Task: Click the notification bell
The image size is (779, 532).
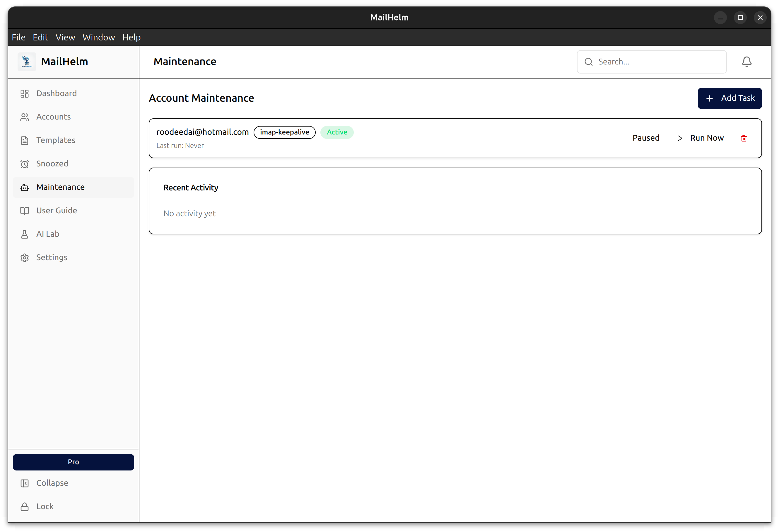Action: tap(746, 62)
